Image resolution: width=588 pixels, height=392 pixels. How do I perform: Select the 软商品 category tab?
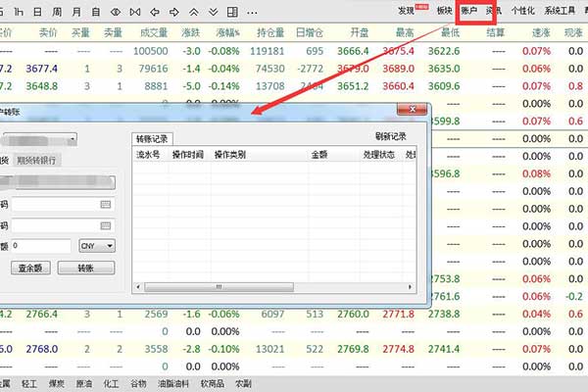(x=213, y=384)
